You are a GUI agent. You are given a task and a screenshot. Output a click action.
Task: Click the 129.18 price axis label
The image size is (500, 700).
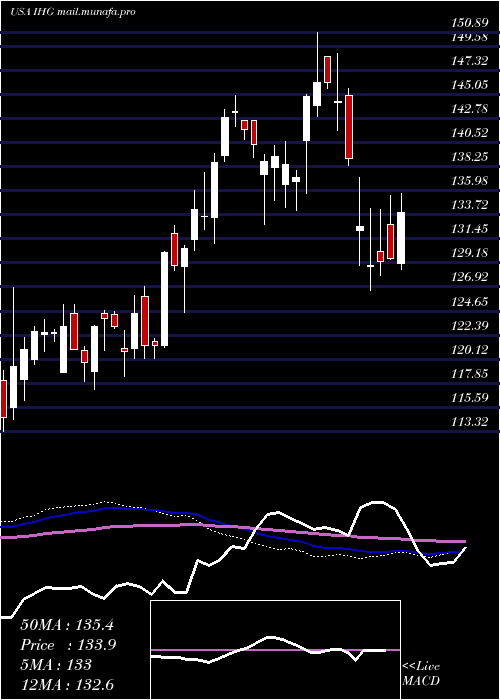[471, 253]
